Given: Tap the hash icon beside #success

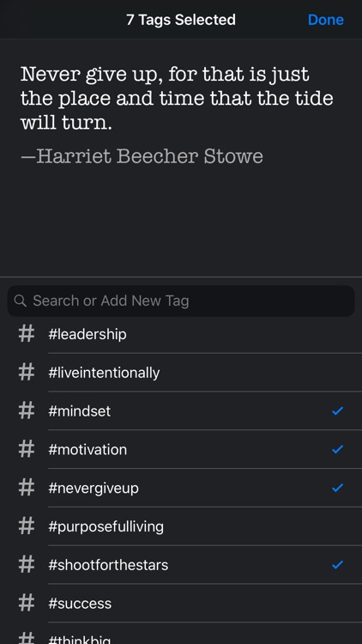Looking at the screenshot, I should (x=27, y=603).
